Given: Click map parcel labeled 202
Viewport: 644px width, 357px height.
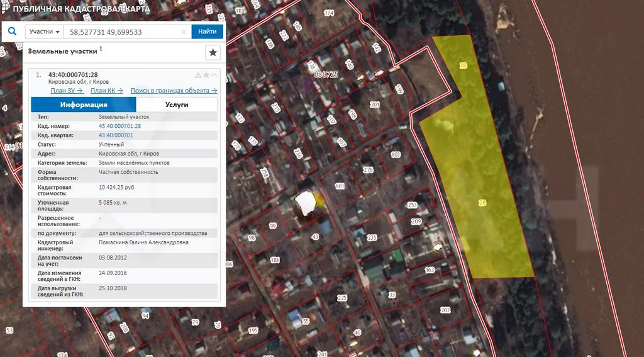Looking at the screenshot, I should [x=445, y=310].
